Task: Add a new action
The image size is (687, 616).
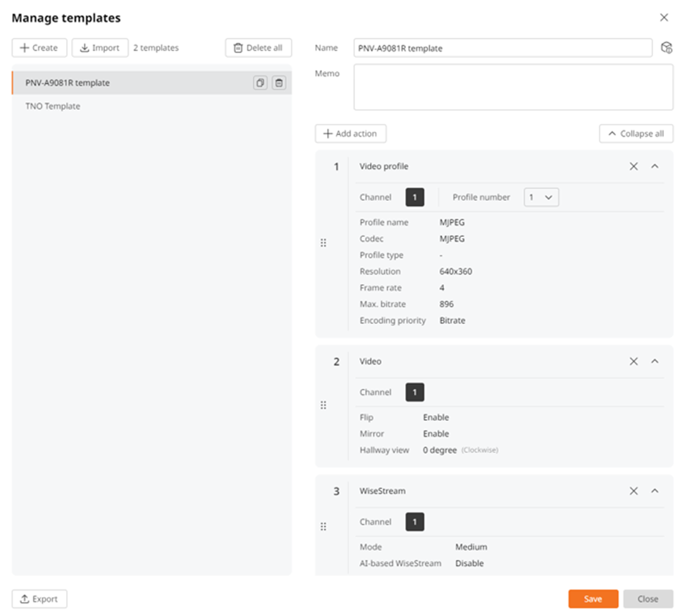Action: (x=350, y=134)
